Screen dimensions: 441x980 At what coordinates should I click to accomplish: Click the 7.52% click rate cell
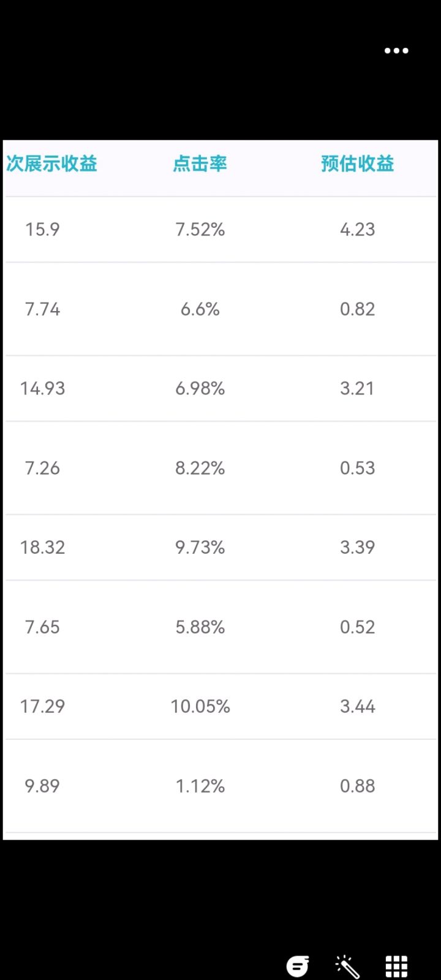pos(200,230)
